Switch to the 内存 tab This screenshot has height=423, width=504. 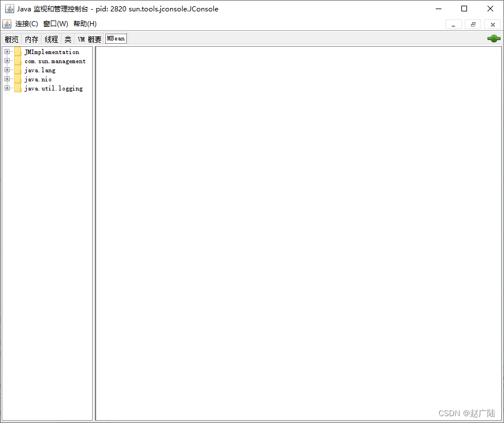pyautogui.click(x=31, y=39)
